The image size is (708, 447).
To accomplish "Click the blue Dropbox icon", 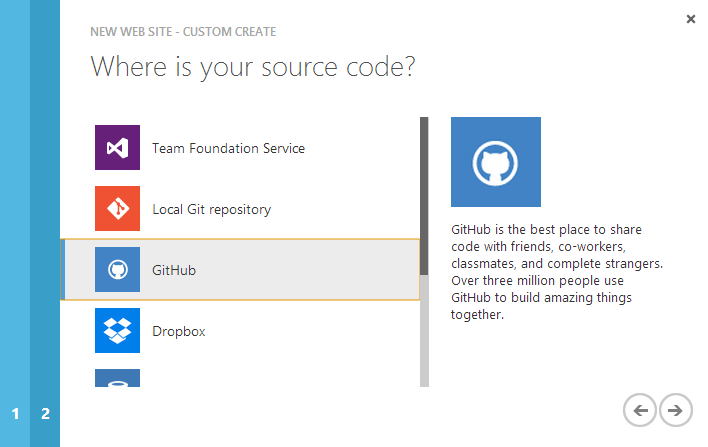I will (117, 331).
